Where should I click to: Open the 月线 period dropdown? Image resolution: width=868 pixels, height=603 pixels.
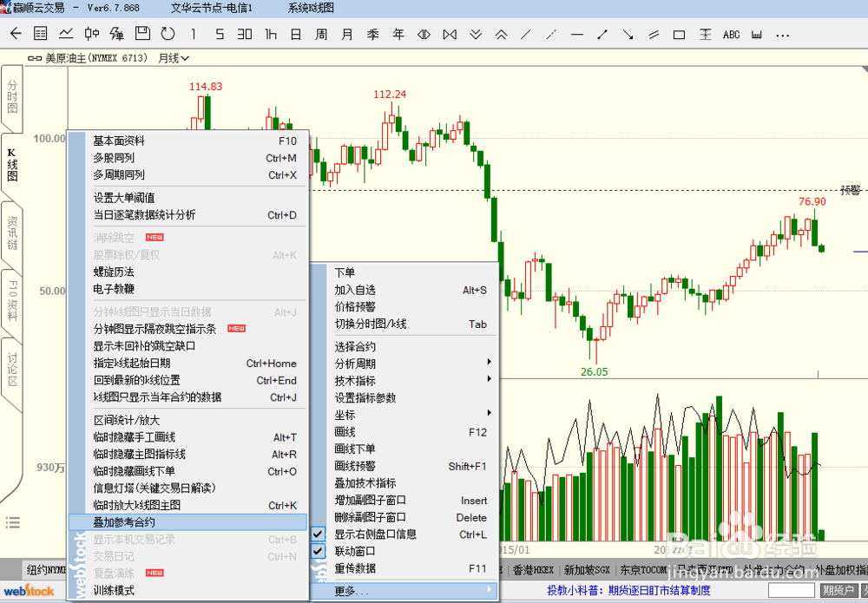(174, 58)
